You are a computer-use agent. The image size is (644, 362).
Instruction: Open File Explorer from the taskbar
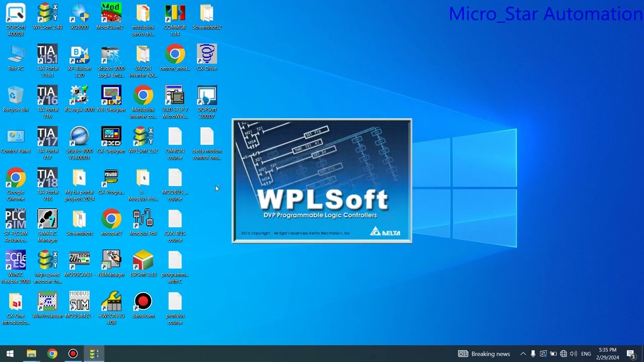pos(31,354)
